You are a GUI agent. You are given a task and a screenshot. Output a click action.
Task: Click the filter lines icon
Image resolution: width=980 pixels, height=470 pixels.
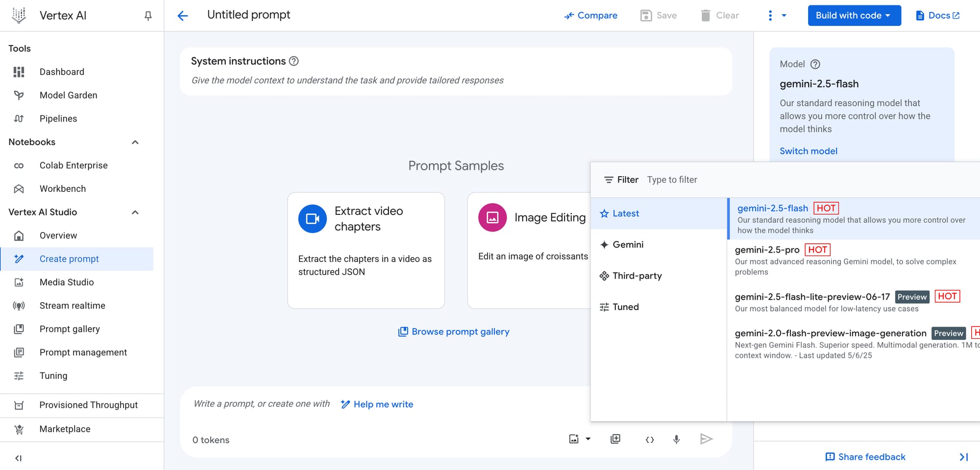click(x=609, y=180)
